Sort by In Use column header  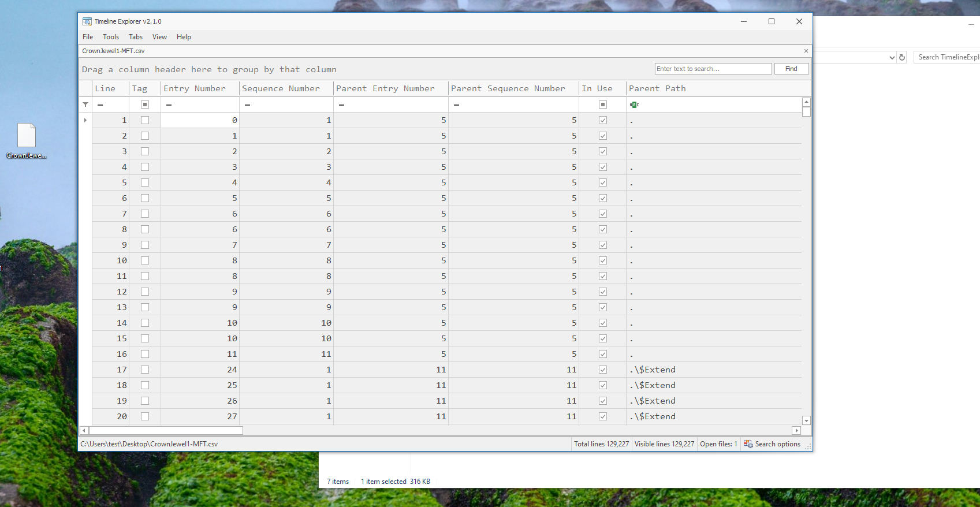[602, 88]
